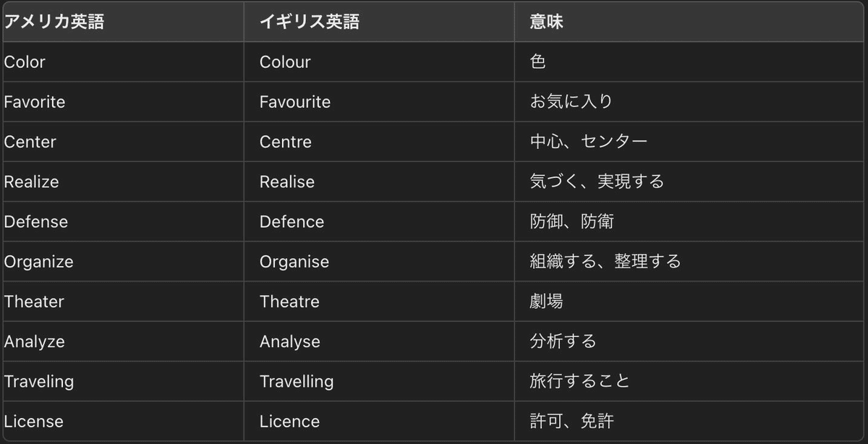Select the cell containing Color
Image resolution: width=868 pixels, height=444 pixels.
pos(25,62)
